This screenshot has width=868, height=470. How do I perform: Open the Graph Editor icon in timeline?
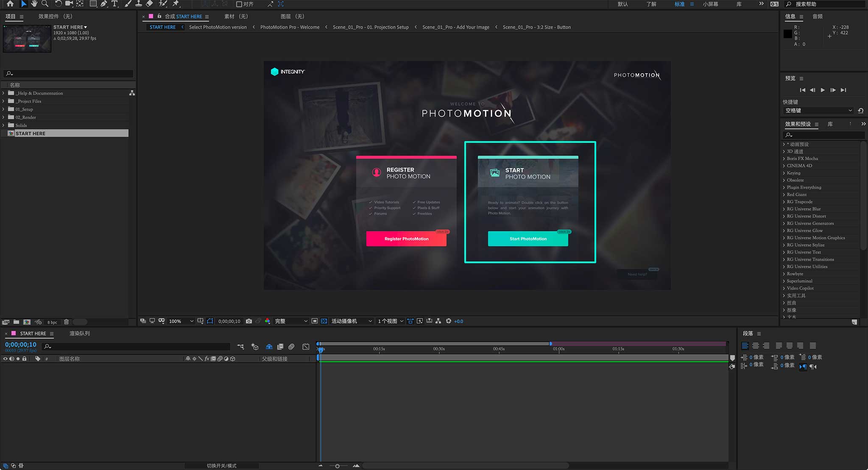tap(306, 347)
